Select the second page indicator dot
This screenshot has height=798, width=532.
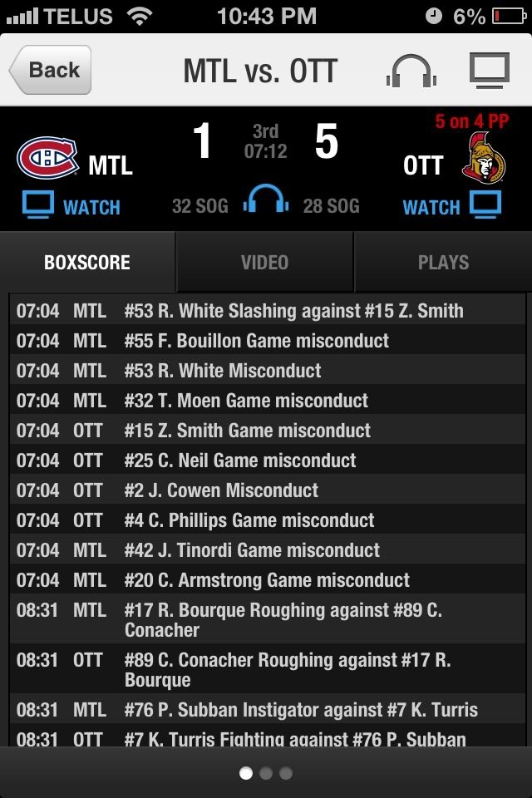point(266,773)
